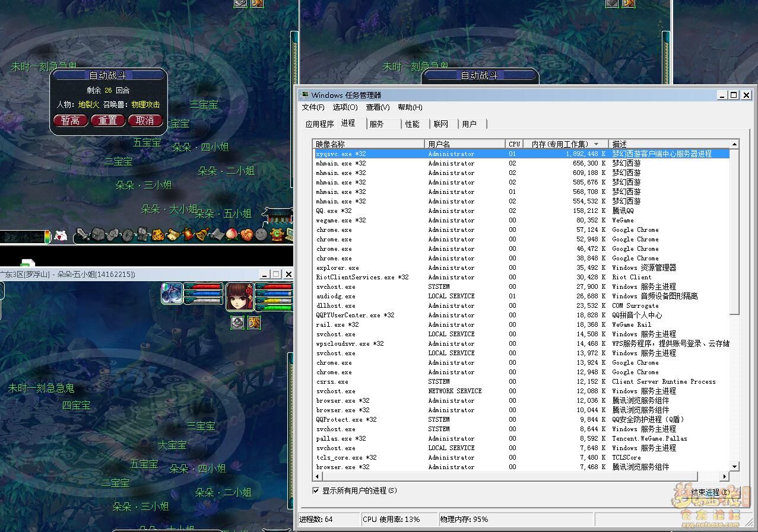758x532 pixels.
Task: Select the explorer.exe process row
Action: click(522, 267)
